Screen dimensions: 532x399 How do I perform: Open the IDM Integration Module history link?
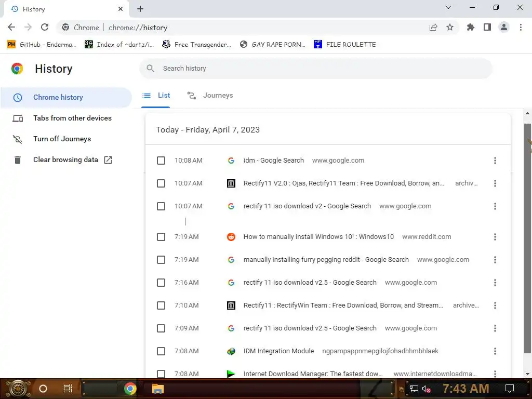pyautogui.click(x=278, y=351)
